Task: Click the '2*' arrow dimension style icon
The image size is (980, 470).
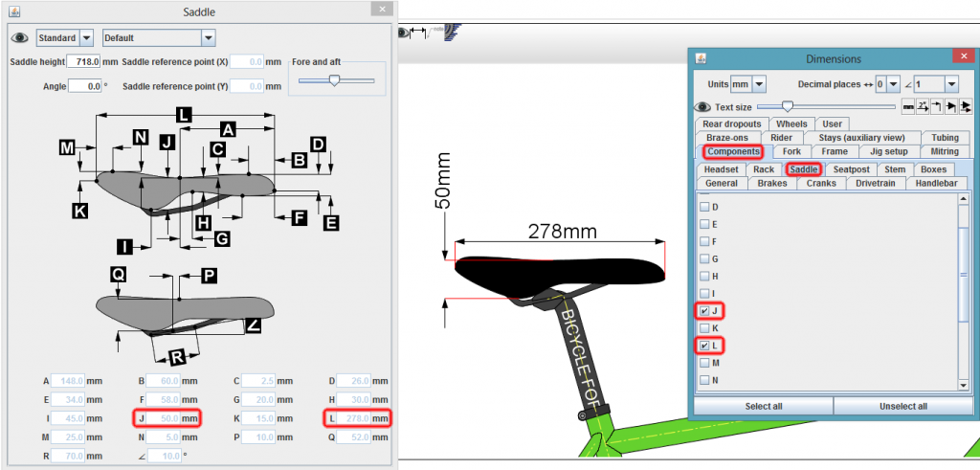Action: (x=924, y=106)
